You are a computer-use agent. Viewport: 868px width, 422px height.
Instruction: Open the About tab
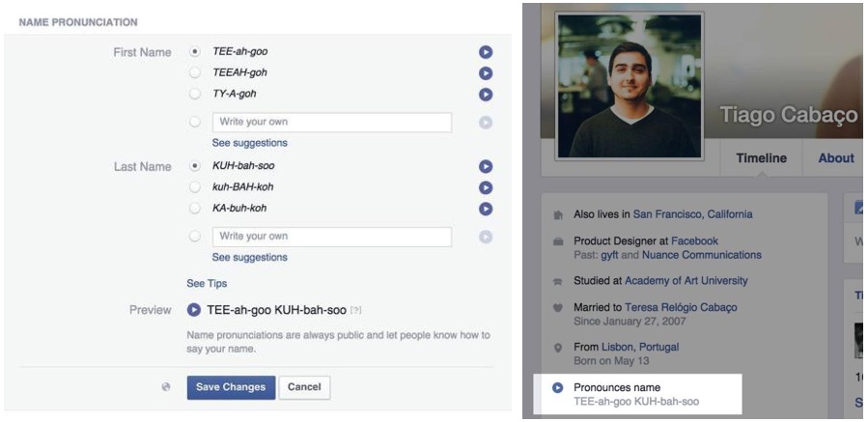click(x=836, y=158)
